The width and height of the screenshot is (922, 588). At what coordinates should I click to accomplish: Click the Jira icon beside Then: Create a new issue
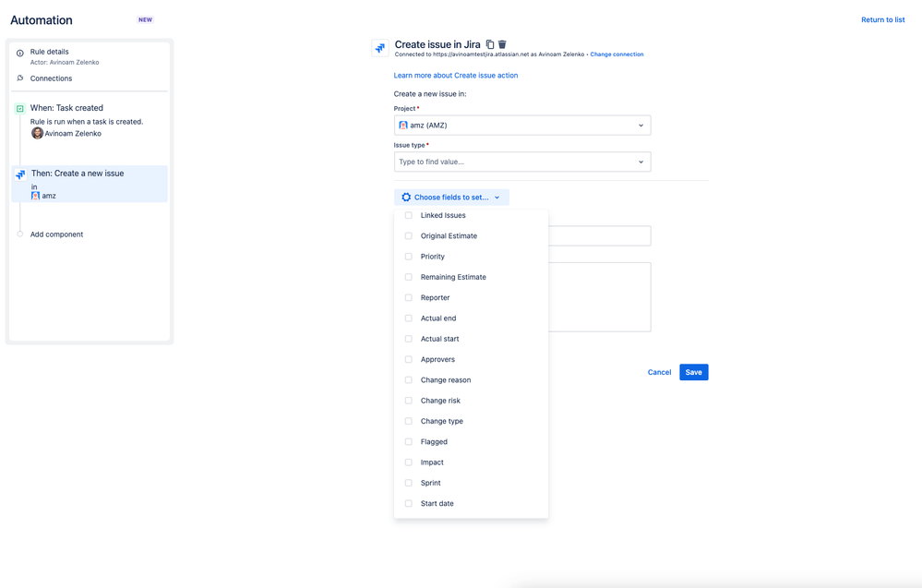coord(20,174)
